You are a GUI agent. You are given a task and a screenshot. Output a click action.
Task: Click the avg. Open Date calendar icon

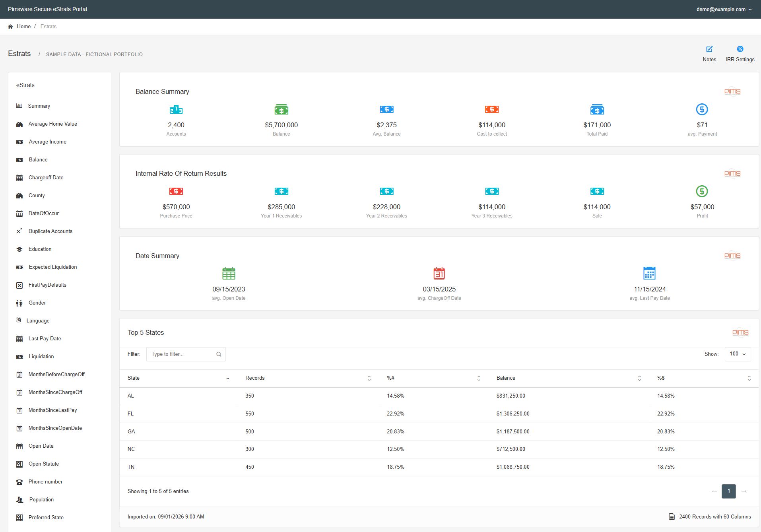229,273
